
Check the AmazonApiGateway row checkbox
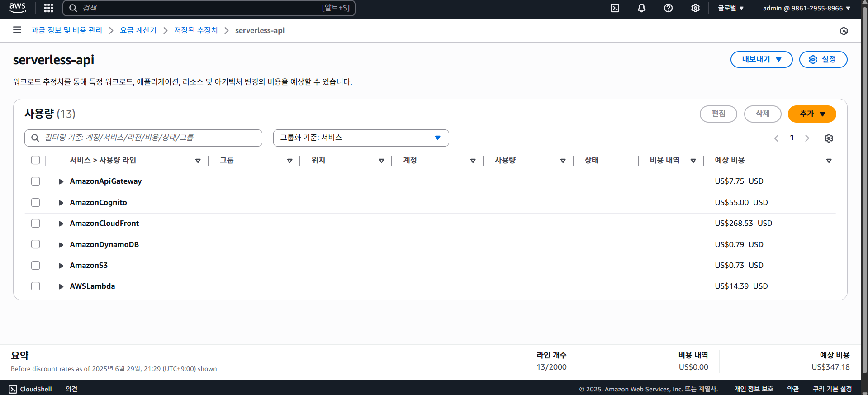pos(36,181)
